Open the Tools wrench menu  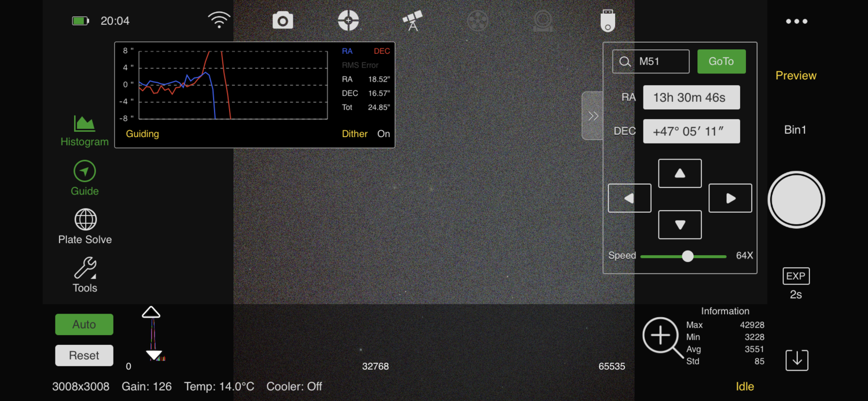[85, 275]
